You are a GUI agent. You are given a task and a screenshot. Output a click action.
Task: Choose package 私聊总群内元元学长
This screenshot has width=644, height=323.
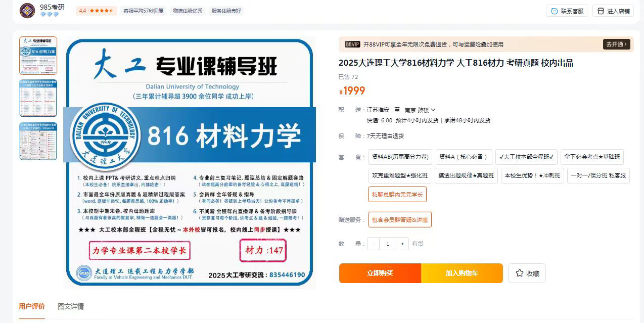pyautogui.click(x=397, y=194)
